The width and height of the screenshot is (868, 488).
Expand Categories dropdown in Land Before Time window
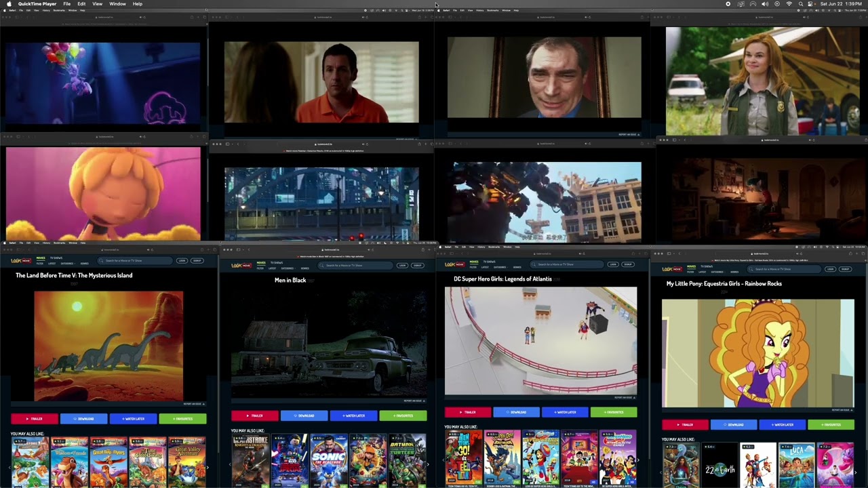click(68, 264)
